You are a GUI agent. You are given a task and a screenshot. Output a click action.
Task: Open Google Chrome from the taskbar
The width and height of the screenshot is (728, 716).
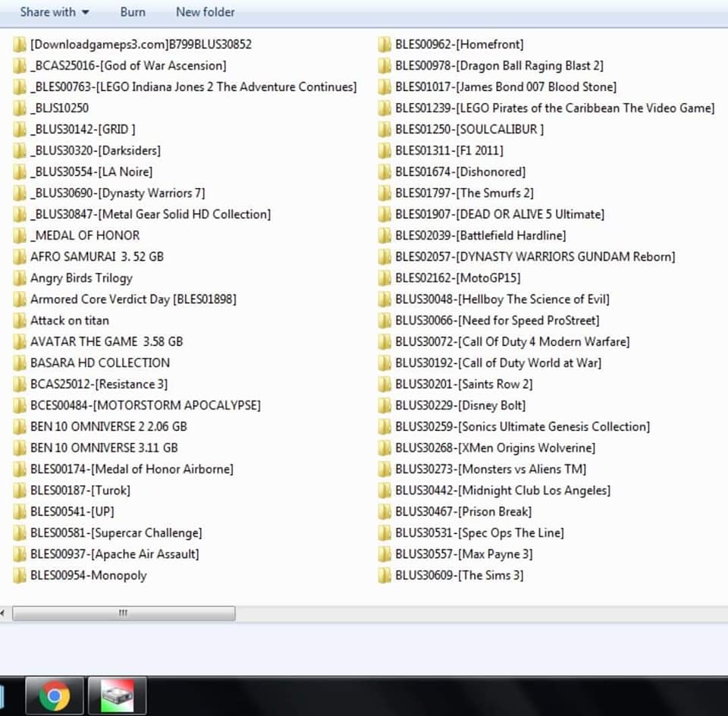click(55, 696)
